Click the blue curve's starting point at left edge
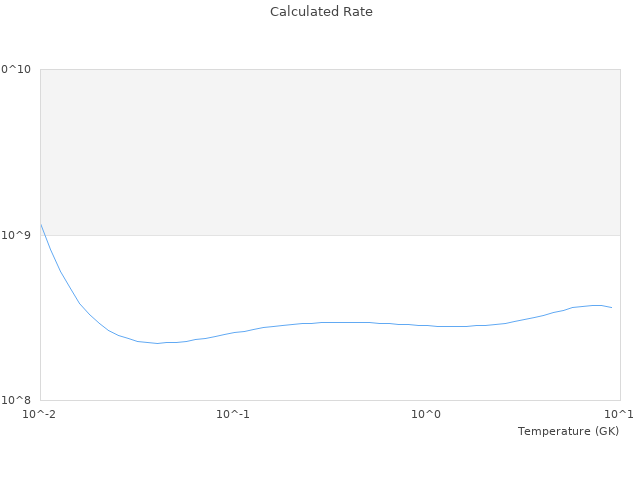 41,225
